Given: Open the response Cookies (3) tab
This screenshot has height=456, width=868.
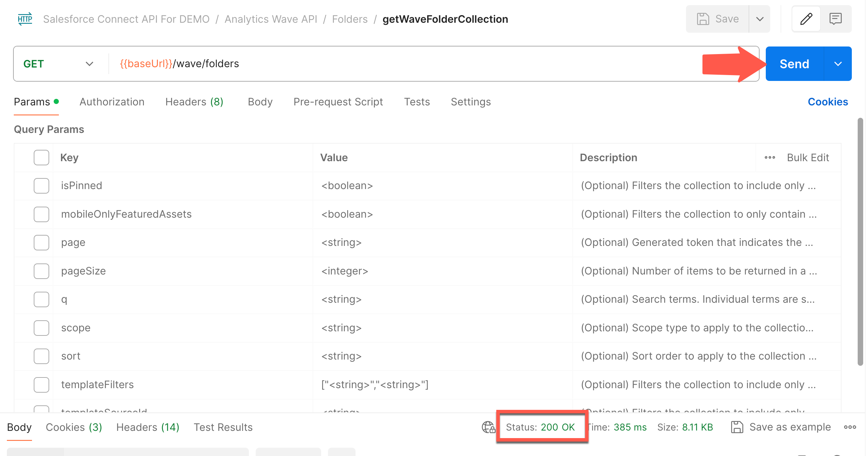Looking at the screenshot, I should tap(74, 427).
